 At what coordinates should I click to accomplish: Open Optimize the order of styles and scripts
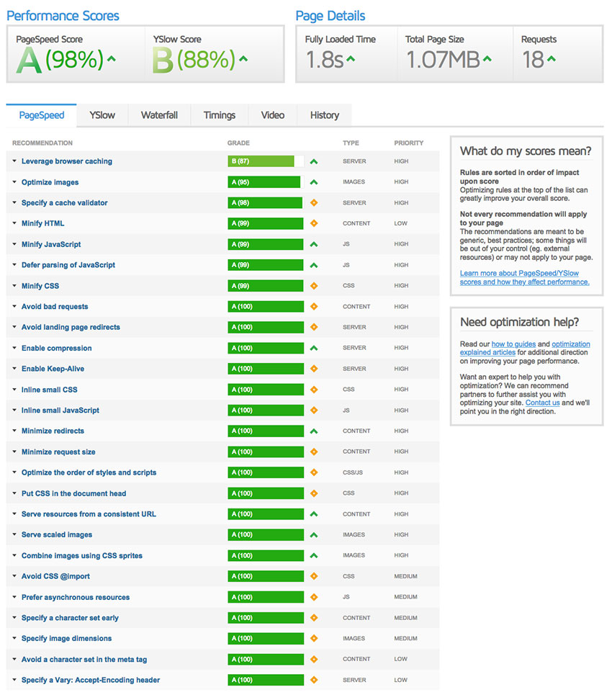89,472
